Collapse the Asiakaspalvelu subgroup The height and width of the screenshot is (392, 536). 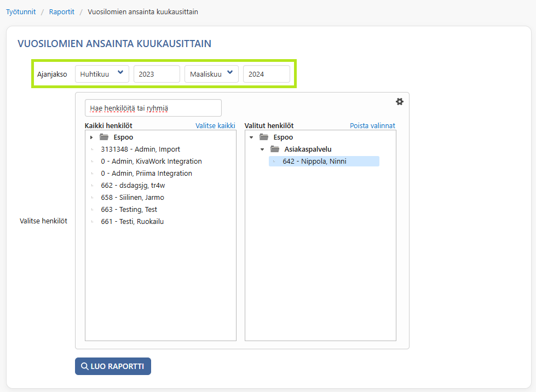pyautogui.click(x=262, y=149)
